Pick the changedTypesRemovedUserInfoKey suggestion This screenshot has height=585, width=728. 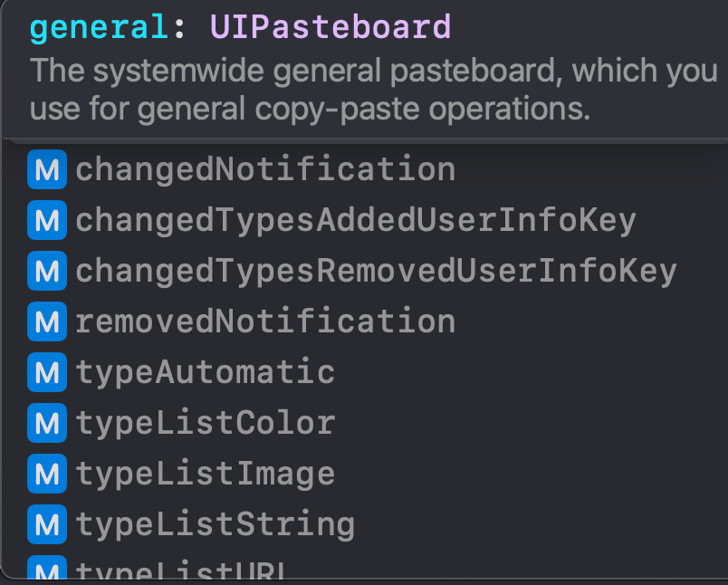(x=376, y=271)
